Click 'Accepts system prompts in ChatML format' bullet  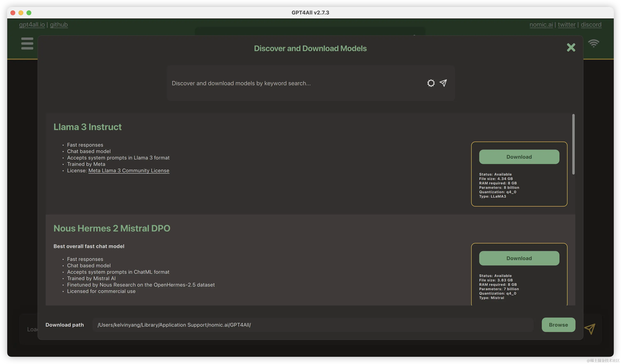click(118, 272)
